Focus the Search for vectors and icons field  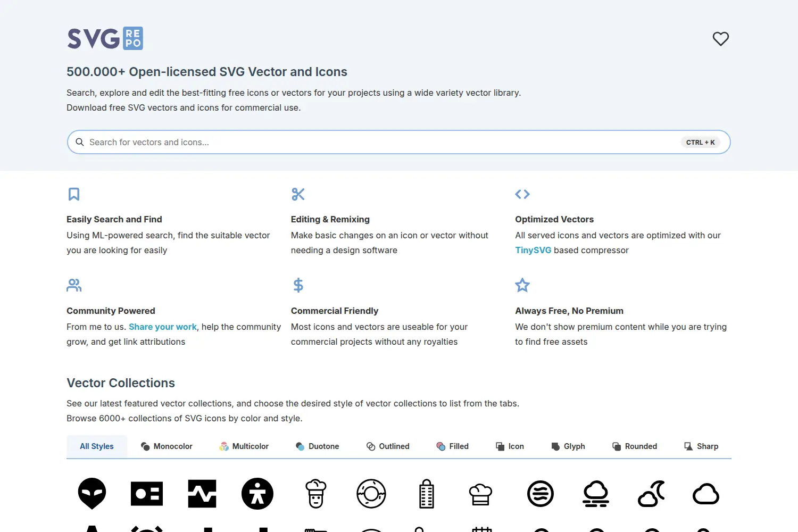399,142
